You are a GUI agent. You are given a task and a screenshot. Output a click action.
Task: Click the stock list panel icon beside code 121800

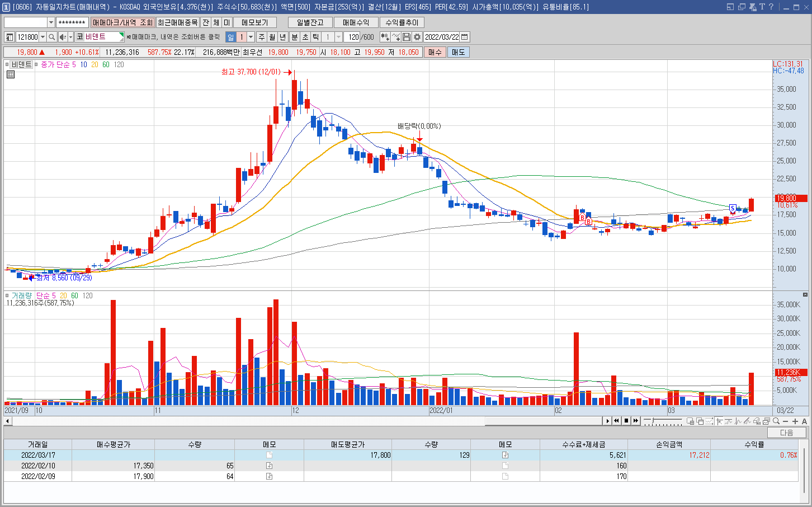10,37
